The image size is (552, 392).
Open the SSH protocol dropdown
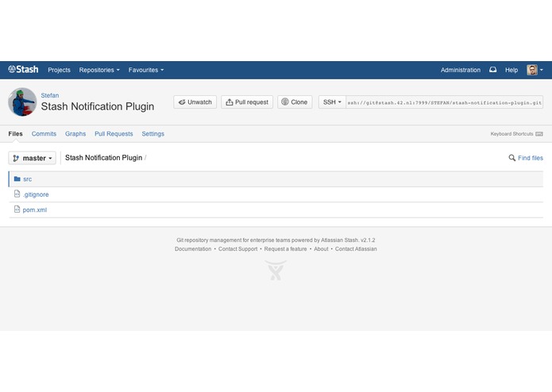[332, 102]
